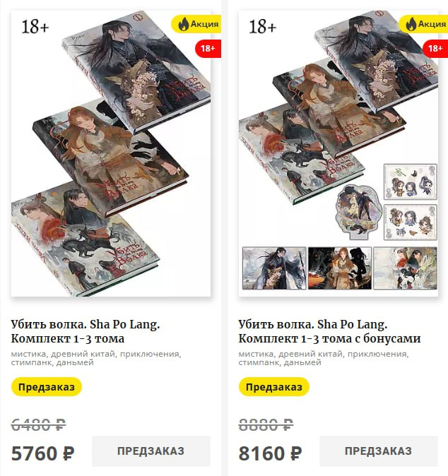
Task: Open the right bonus bundle cover image
Action: [338, 153]
